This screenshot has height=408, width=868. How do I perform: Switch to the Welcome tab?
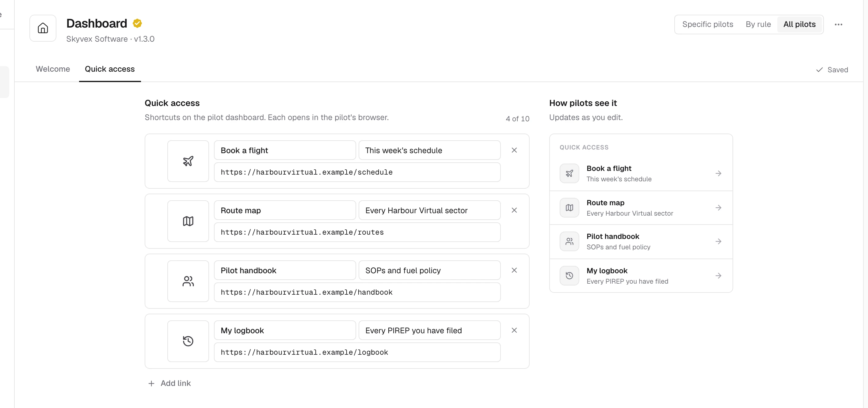click(x=53, y=69)
